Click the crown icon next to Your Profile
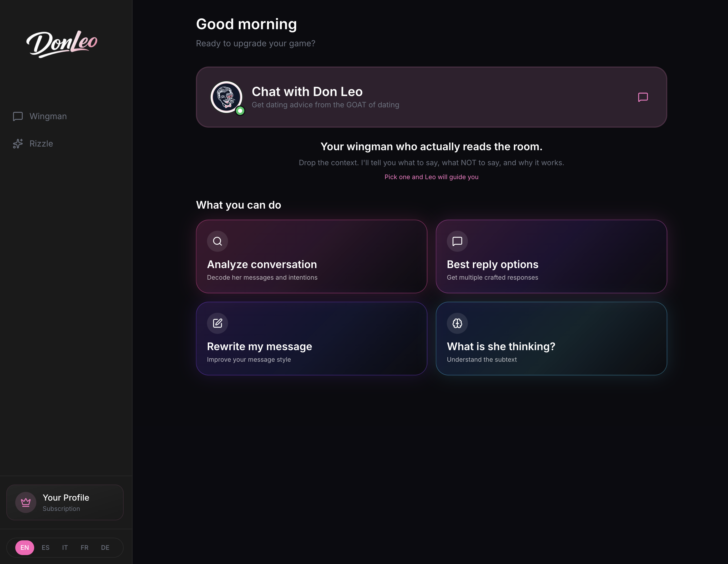 (x=26, y=502)
